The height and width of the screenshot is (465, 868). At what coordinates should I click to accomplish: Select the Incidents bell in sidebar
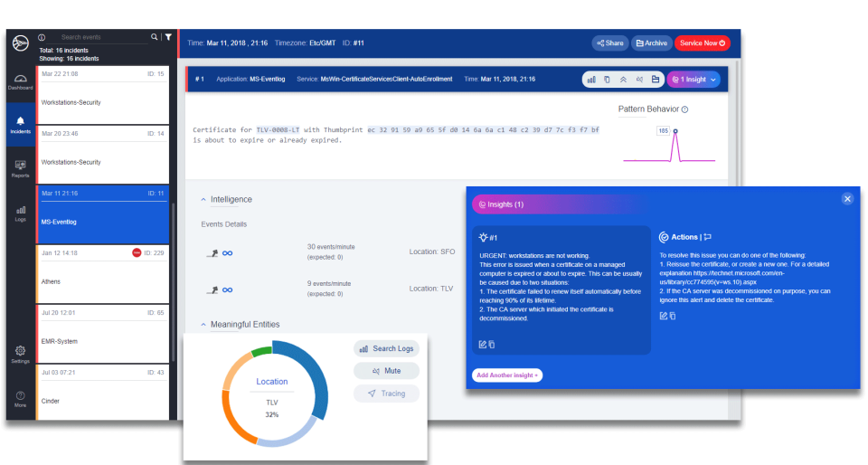pos(21,125)
